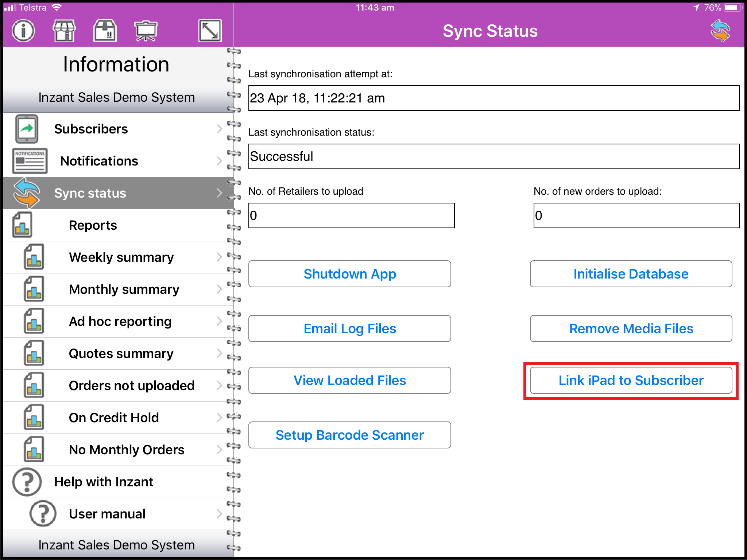747x560 pixels.
Task: Expand the User manual chevron
Action: [x=219, y=514]
